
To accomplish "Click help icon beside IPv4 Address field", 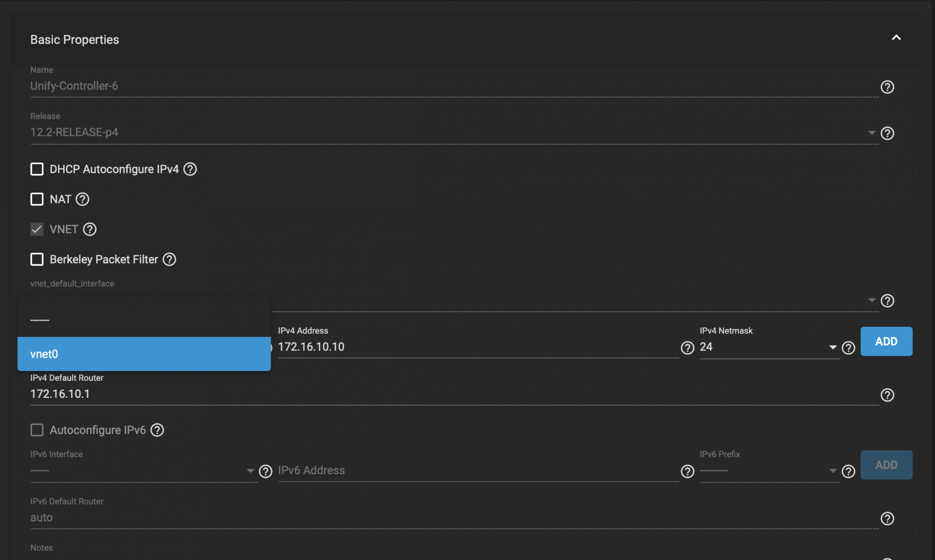I will pyautogui.click(x=687, y=348).
